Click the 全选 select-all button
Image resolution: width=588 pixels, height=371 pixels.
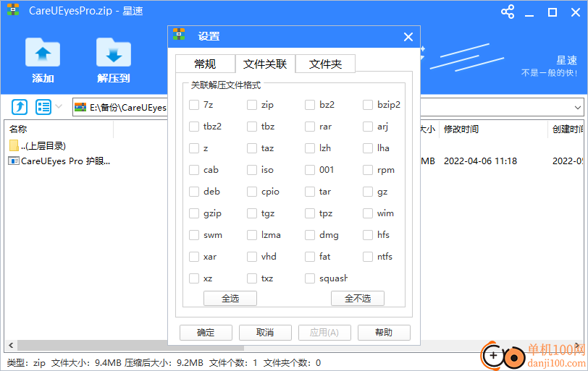click(x=230, y=299)
